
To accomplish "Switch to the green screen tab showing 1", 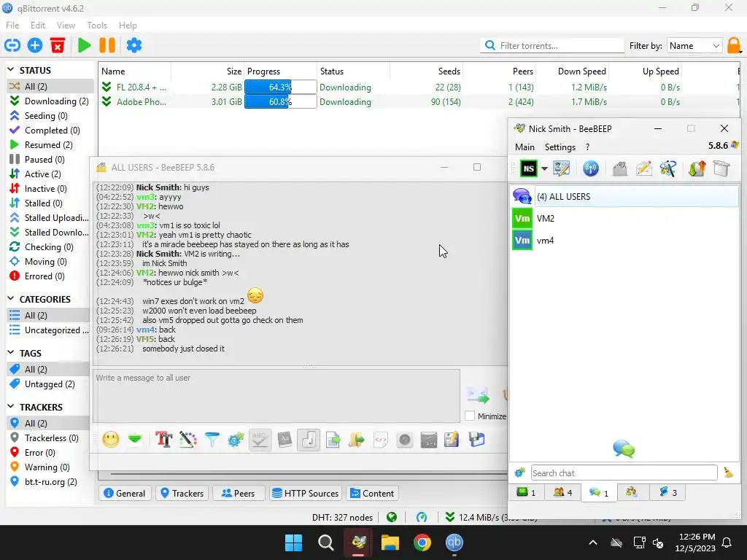I will pos(527,492).
